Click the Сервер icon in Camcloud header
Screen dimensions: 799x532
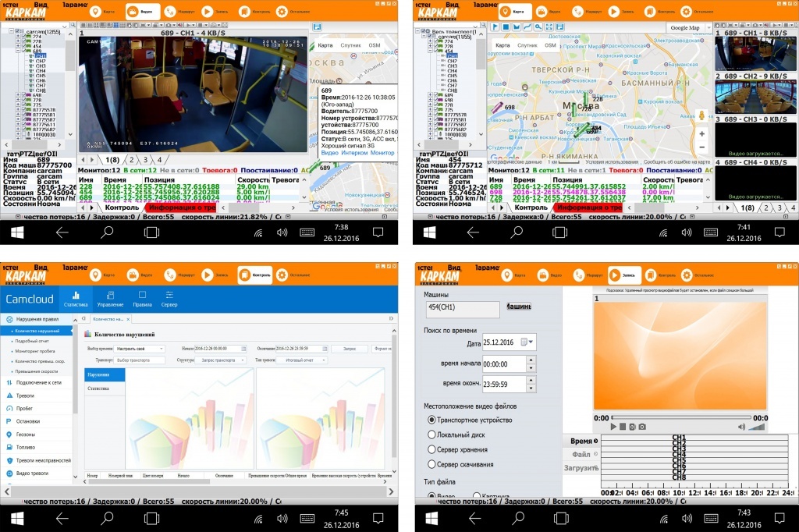click(x=169, y=299)
